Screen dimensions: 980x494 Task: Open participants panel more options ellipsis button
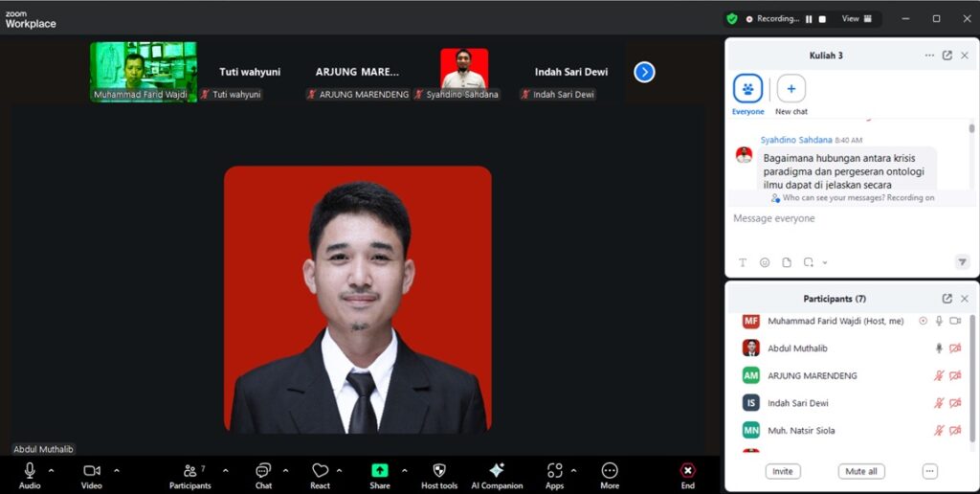[x=929, y=471]
